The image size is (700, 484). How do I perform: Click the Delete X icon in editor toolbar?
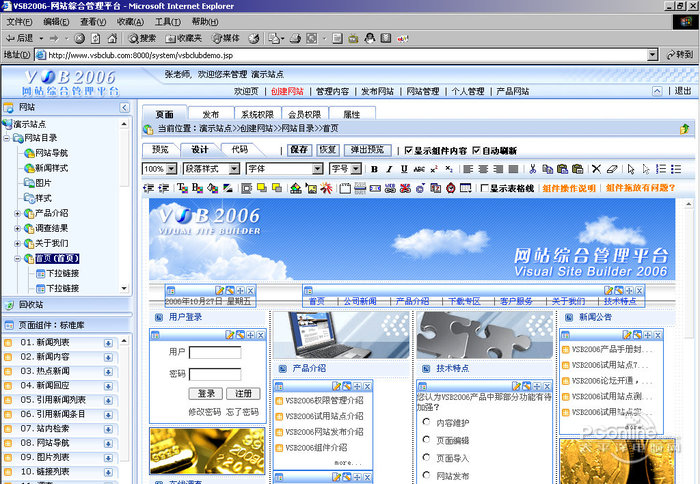pyautogui.click(x=596, y=169)
